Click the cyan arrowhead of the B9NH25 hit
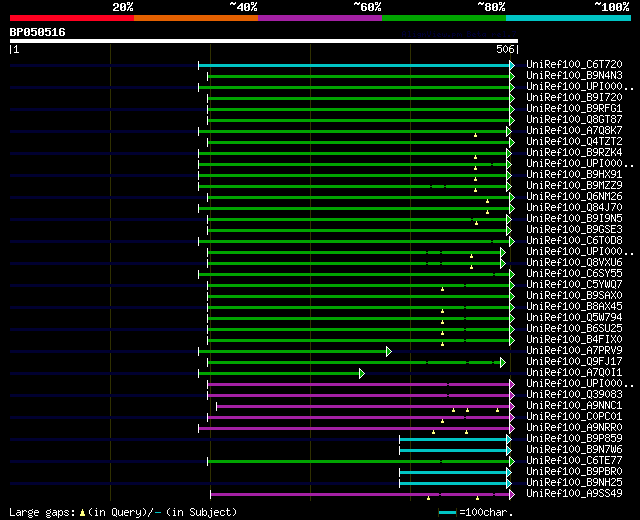Viewport: 640px width, 520px height. [509, 484]
